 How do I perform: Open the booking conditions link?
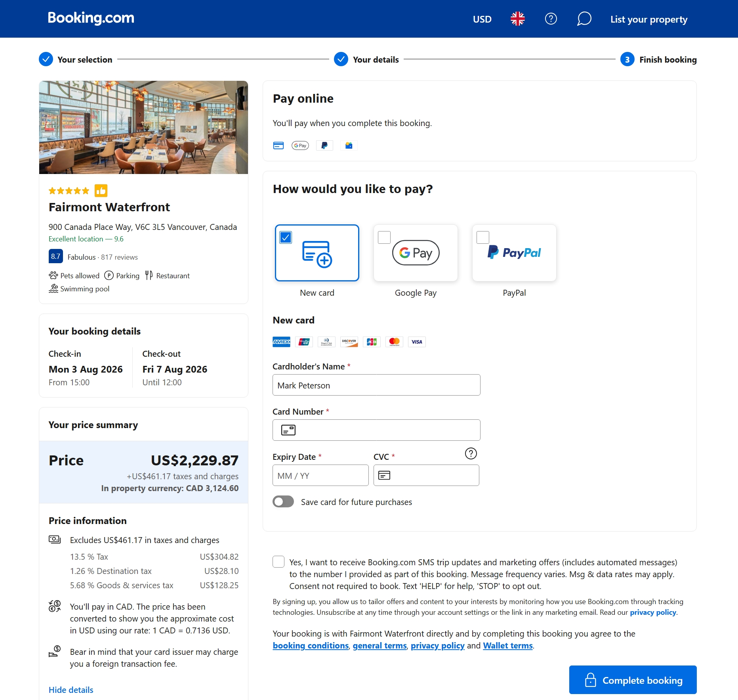tap(311, 646)
